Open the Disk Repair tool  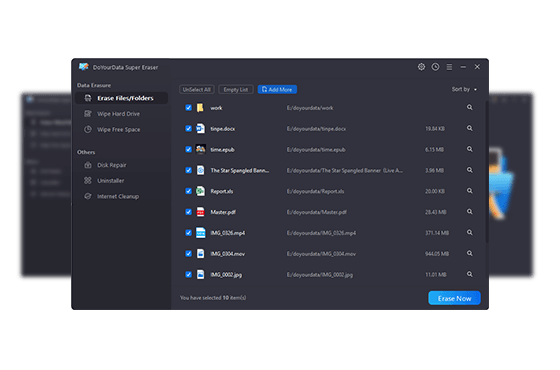pos(111,165)
